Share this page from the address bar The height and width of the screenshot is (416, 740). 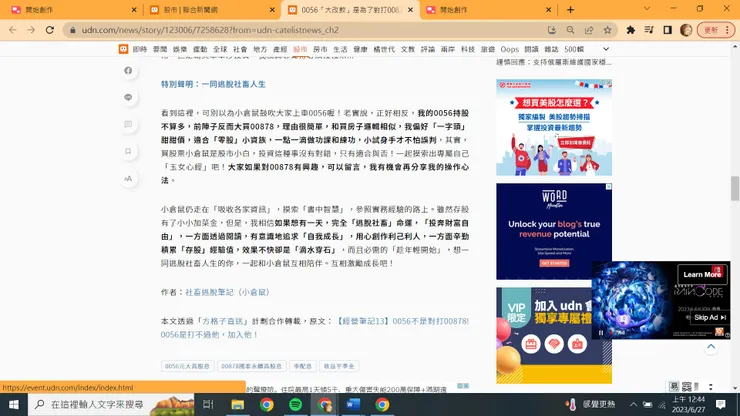click(x=589, y=30)
